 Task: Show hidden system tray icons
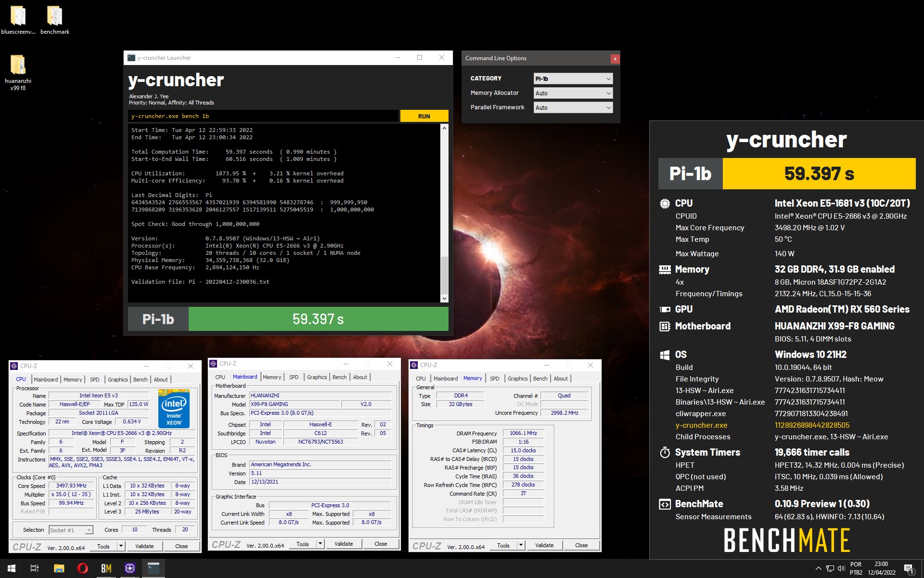(818, 568)
